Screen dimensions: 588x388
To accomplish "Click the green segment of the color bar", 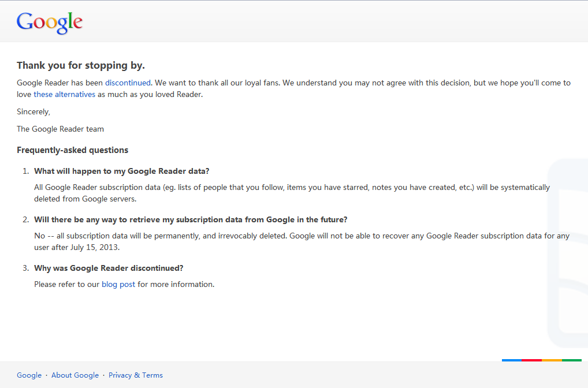I will click(572, 360).
